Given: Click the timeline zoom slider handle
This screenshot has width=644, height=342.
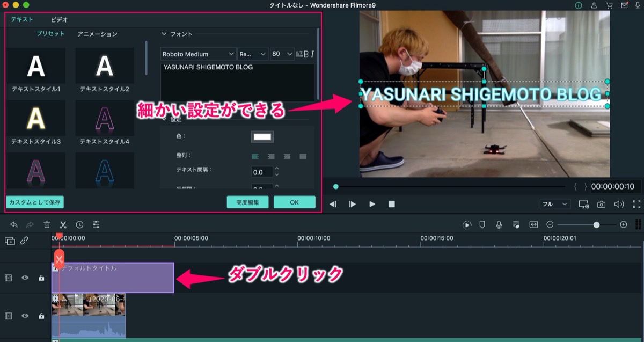Looking at the screenshot, I should coord(596,224).
